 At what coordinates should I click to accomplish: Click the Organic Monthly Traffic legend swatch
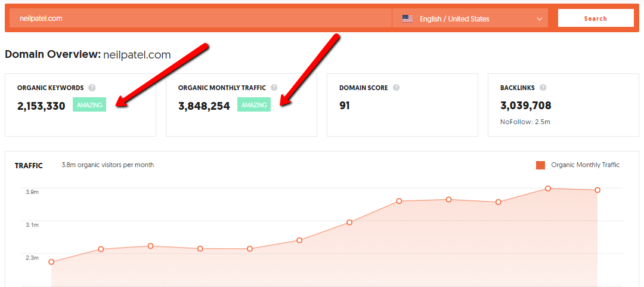[540, 165]
